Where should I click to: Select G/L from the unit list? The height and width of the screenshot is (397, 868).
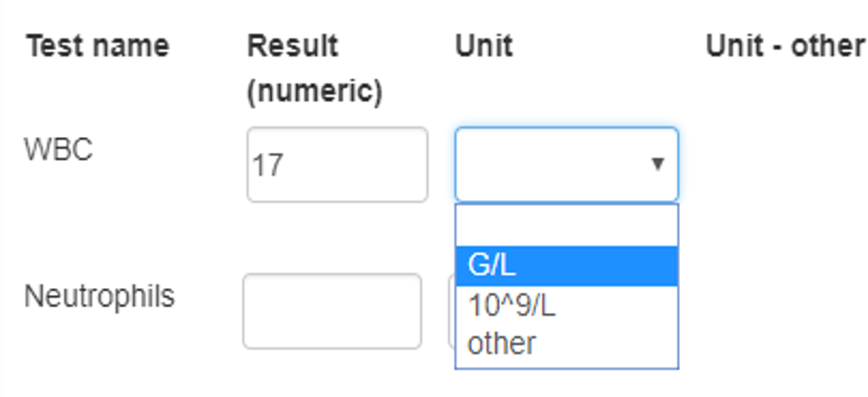coord(566,267)
